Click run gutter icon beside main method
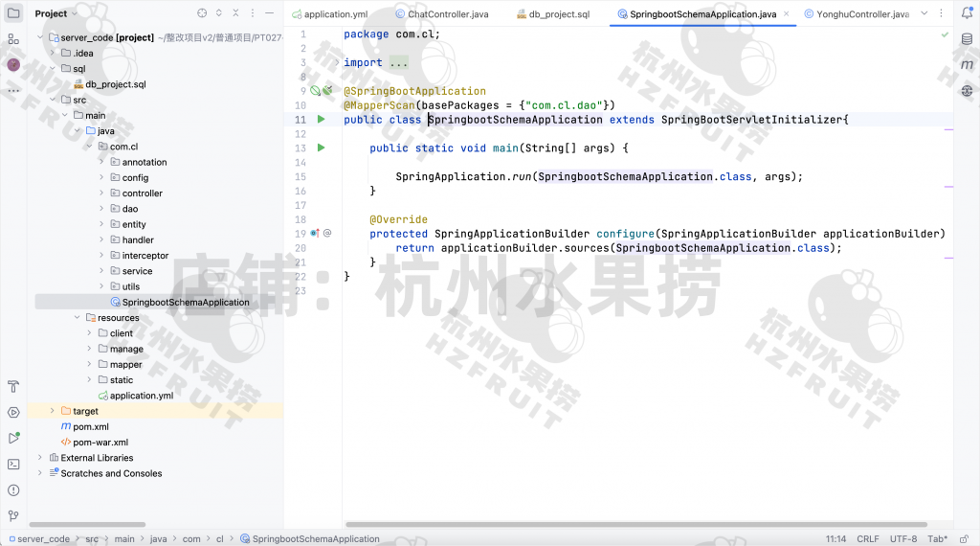980x546 pixels. pos(322,148)
